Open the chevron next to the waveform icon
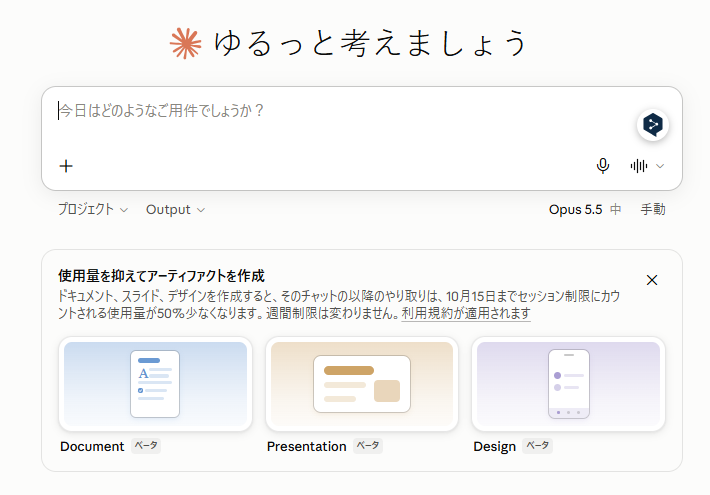Image resolution: width=710 pixels, height=495 pixels. [660, 166]
